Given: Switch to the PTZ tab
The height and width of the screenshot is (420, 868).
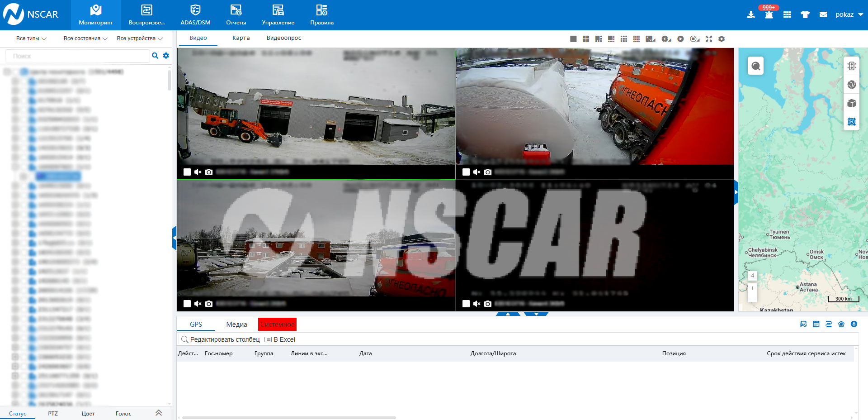Looking at the screenshot, I should coord(53,413).
